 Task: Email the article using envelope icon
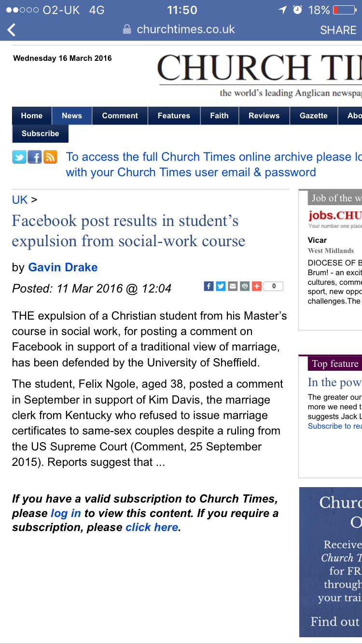coord(233,286)
